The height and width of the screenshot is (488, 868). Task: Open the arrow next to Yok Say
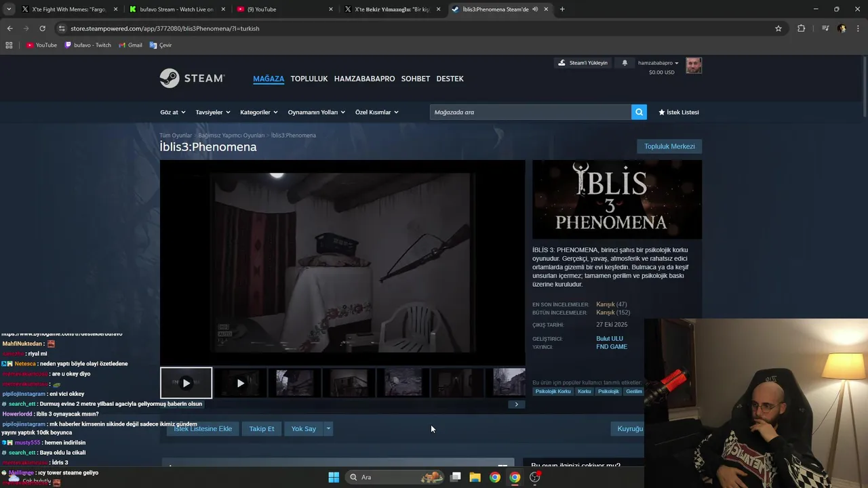point(328,428)
